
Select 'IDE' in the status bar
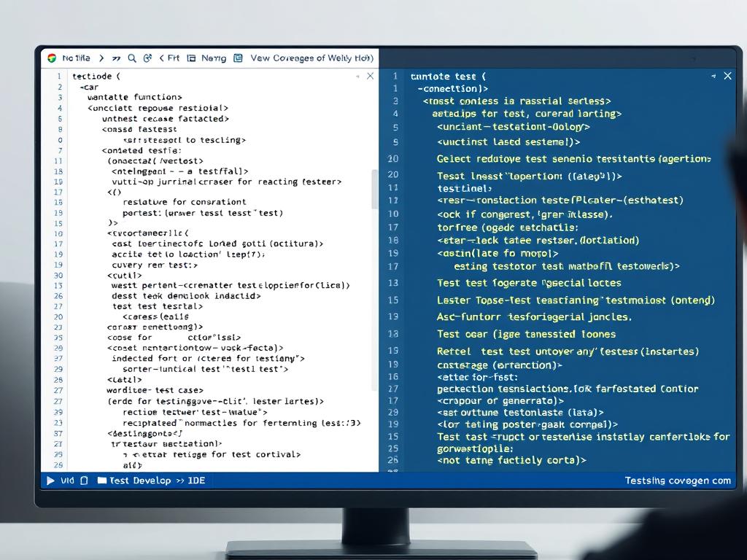pos(196,481)
